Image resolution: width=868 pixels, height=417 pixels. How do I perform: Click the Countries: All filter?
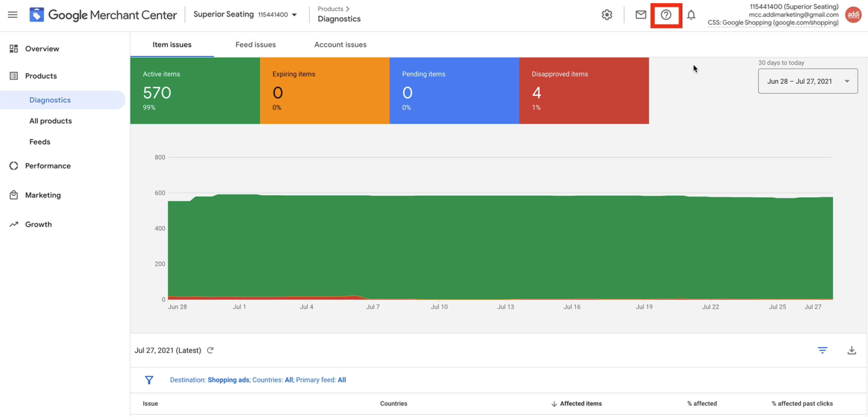(272, 380)
